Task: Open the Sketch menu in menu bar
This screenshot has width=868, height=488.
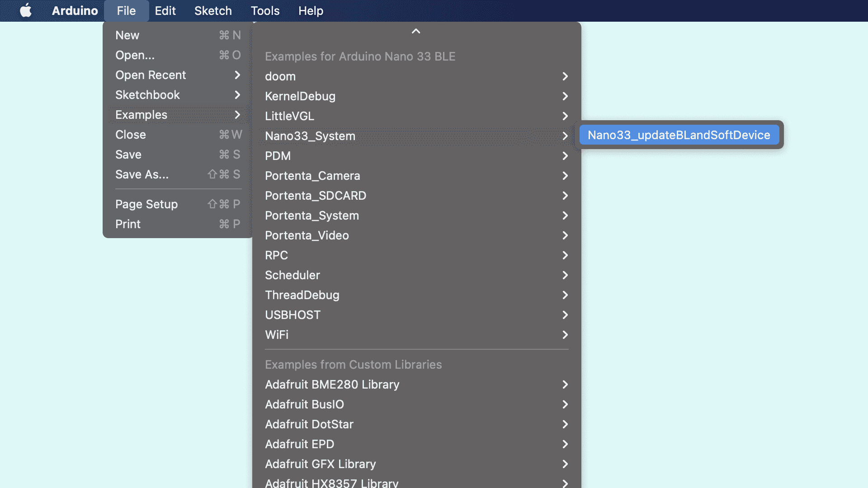Action: coord(213,10)
